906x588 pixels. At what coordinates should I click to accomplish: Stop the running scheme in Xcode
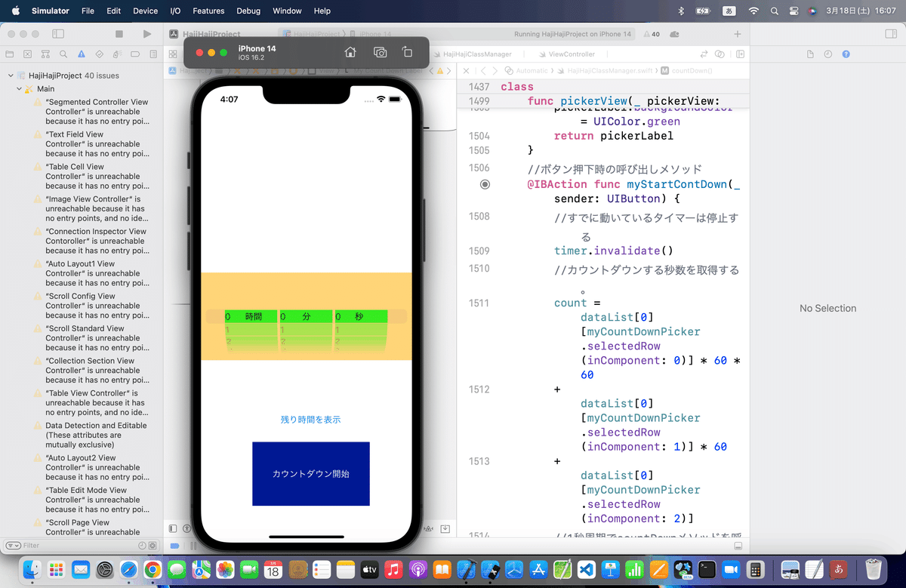coord(119,34)
